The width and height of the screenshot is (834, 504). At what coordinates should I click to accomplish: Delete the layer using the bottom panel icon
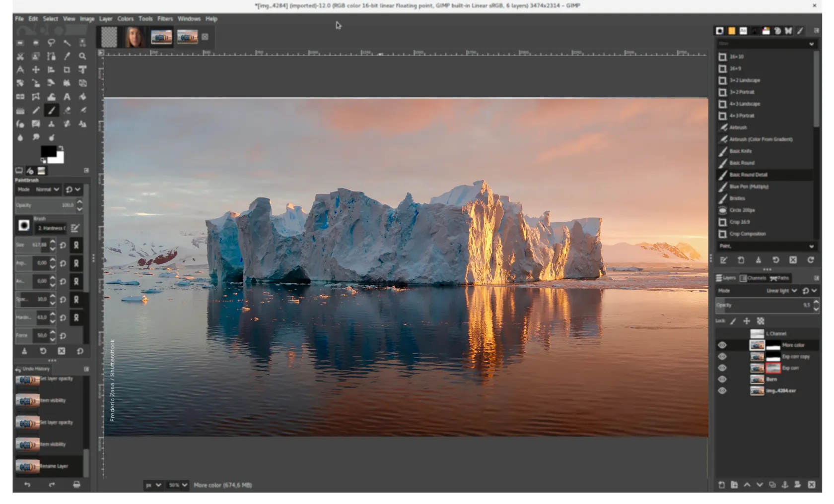(811, 485)
